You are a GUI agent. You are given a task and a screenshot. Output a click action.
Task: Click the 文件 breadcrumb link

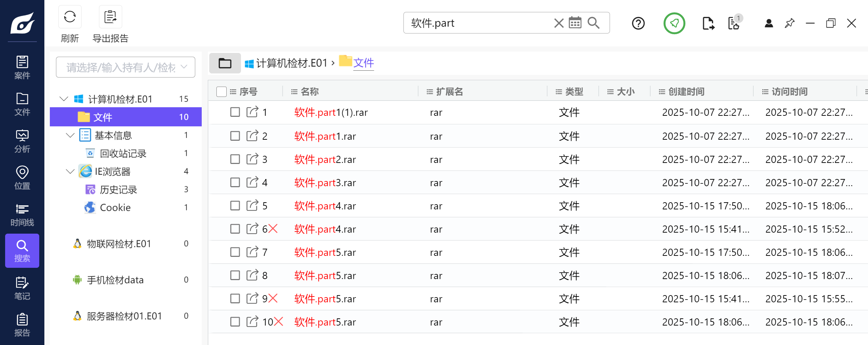pyautogui.click(x=364, y=63)
